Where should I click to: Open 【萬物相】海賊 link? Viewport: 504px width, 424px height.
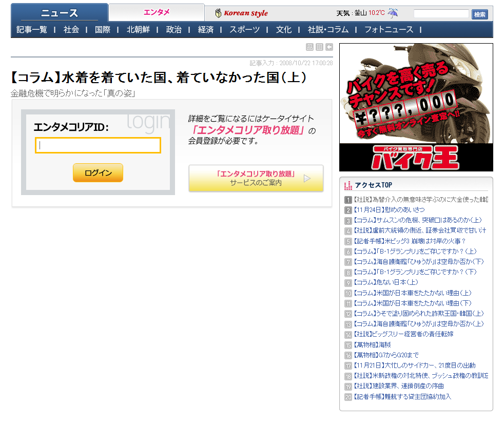coord(372,344)
